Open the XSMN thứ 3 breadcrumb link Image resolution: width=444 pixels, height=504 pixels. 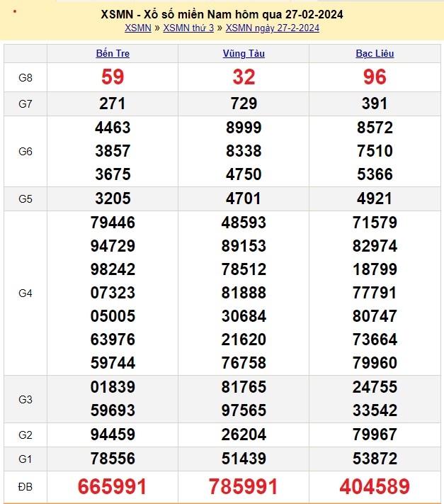(188, 28)
